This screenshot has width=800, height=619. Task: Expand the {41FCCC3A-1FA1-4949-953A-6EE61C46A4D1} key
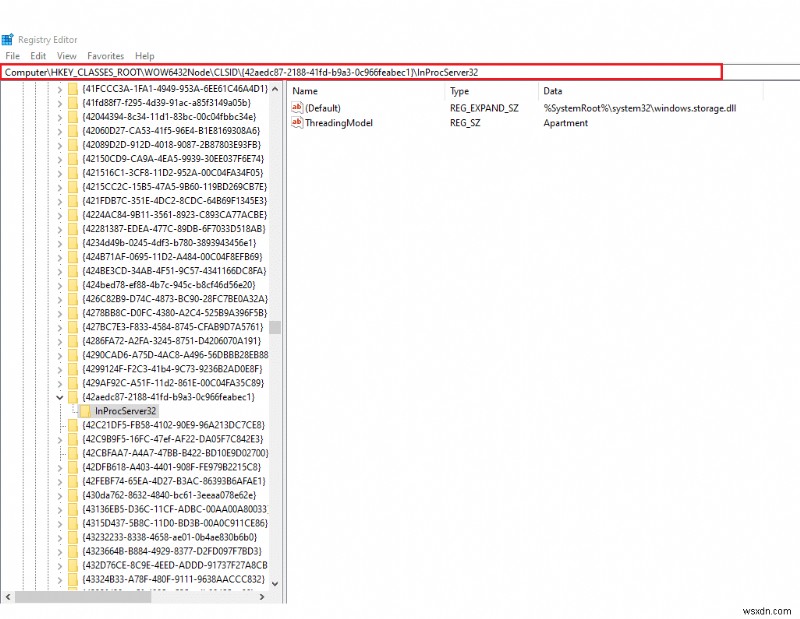[59, 89]
